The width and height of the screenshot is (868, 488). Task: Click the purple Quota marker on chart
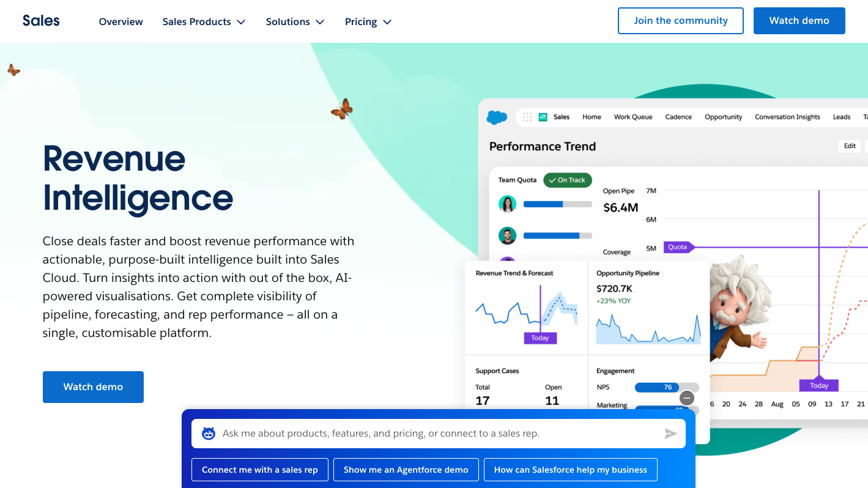[678, 247]
